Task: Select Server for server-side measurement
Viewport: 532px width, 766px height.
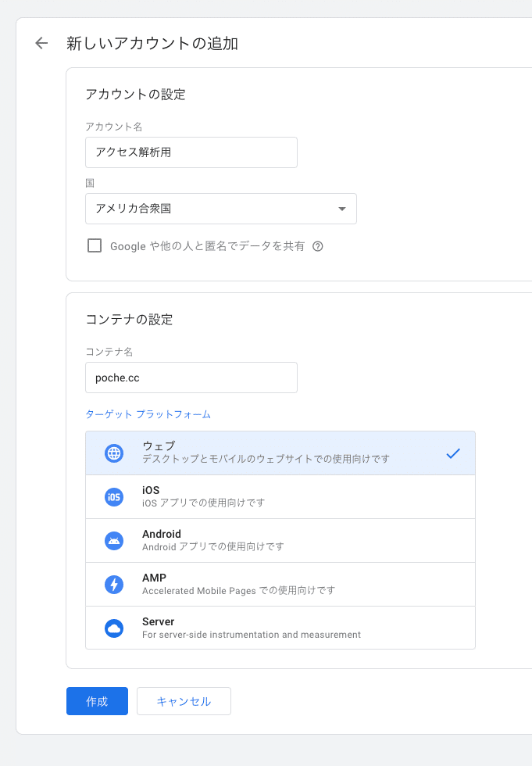Action: (280, 628)
